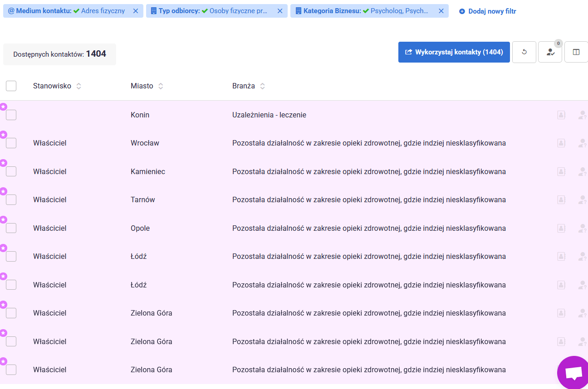
Task: Click the star badge on the Kamieniec row
Action: [3, 163]
